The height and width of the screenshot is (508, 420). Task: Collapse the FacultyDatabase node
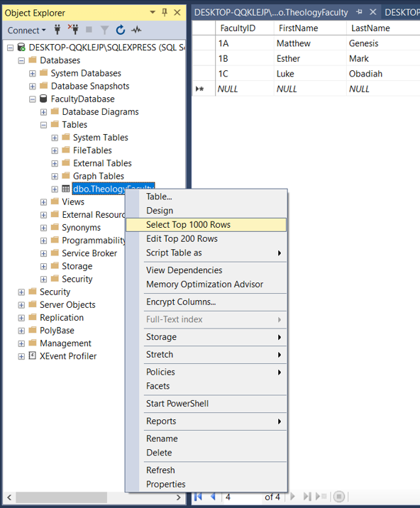tap(33, 99)
